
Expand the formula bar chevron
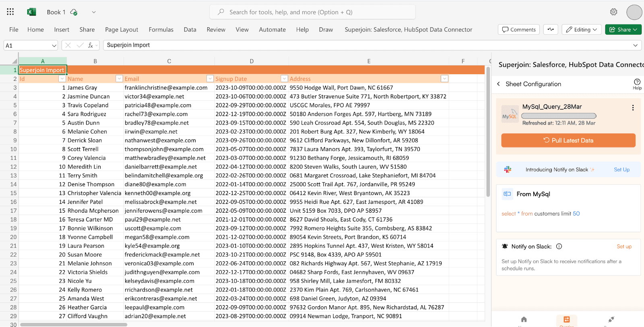[635, 45]
